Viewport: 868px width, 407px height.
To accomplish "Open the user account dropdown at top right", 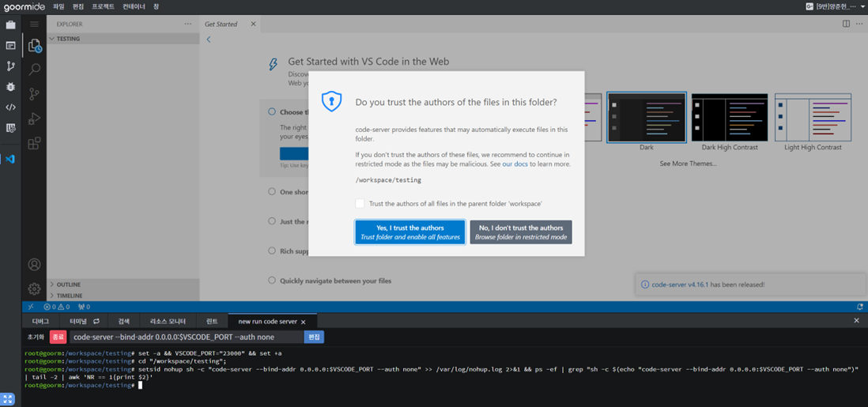I will (x=836, y=6).
